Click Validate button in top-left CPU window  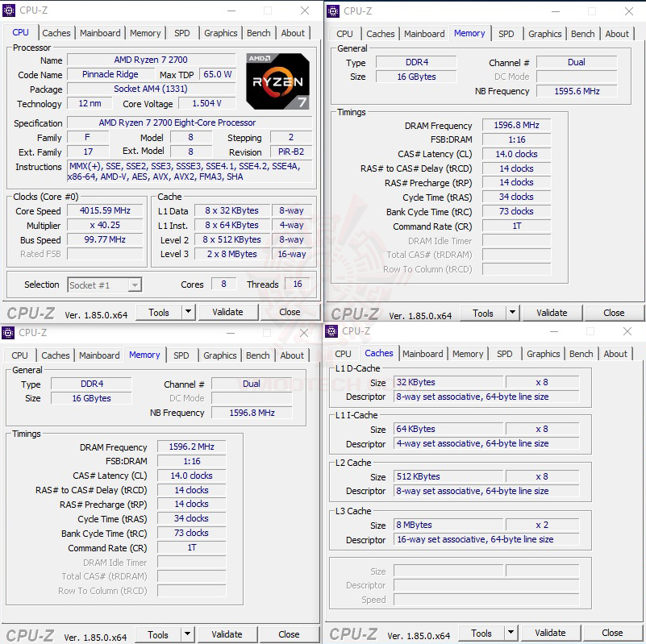click(x=227, y=312)
